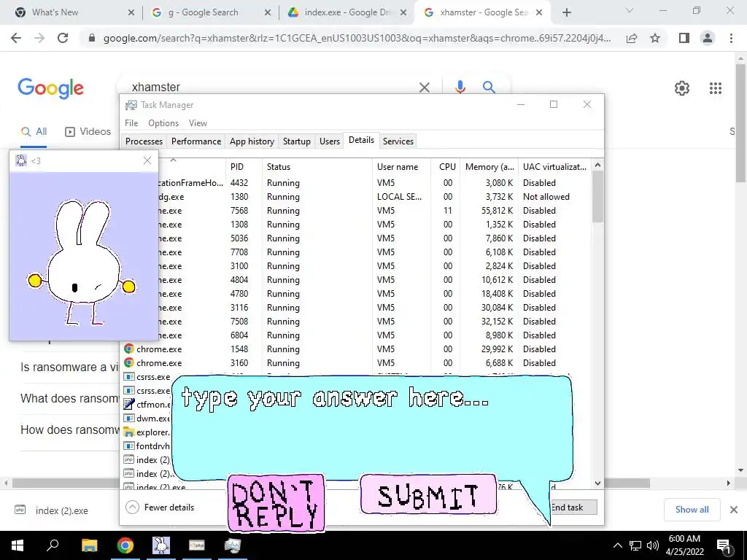Switch to Performance tab
Screen dimensions: 747x560
tap(196, 141)
